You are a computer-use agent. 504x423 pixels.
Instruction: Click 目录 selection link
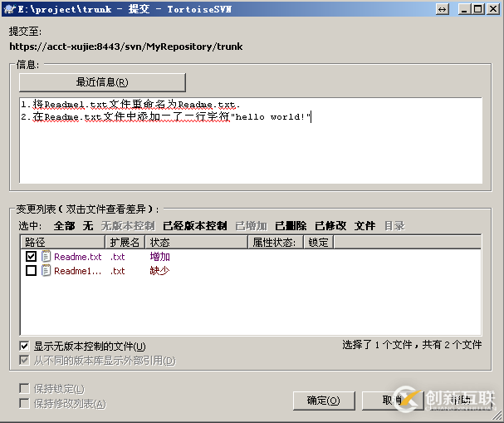coord(394,226)
